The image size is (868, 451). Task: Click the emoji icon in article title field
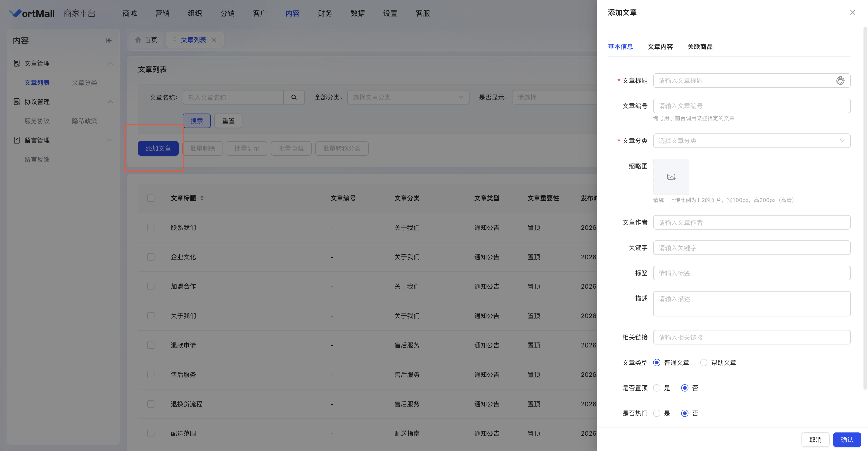coord(840,81)
